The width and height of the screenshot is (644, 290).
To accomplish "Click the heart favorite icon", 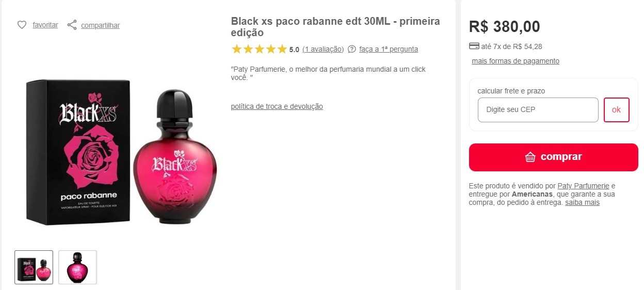I will (x=22, y=25).
